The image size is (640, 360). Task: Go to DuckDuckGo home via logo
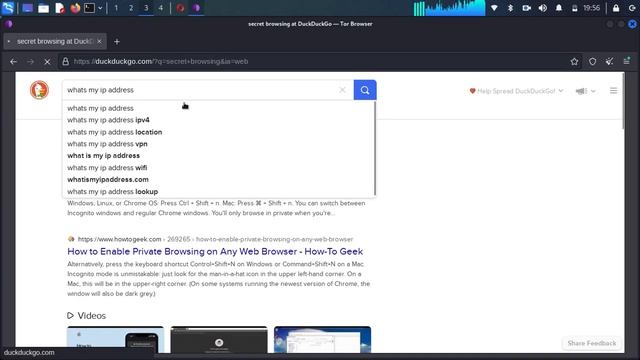coord(39,90)
